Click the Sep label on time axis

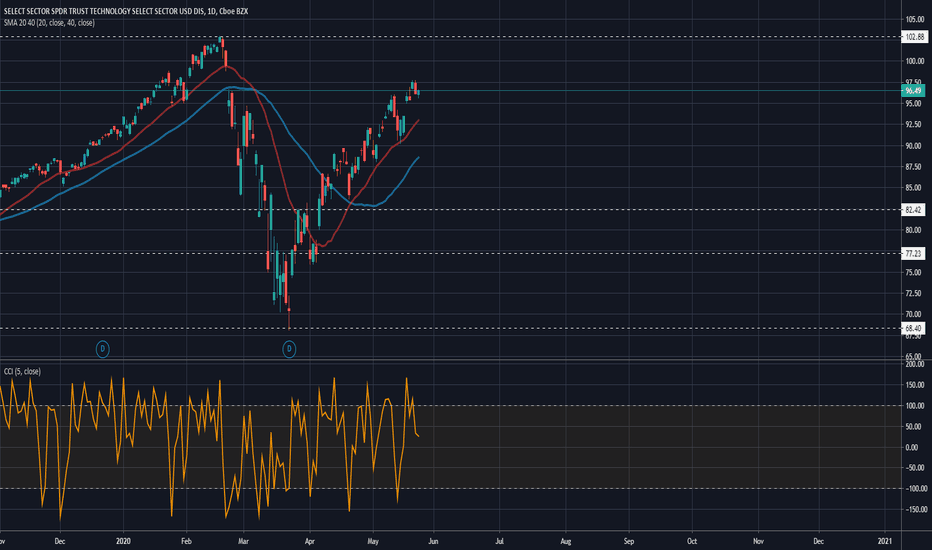click(629, 541)
